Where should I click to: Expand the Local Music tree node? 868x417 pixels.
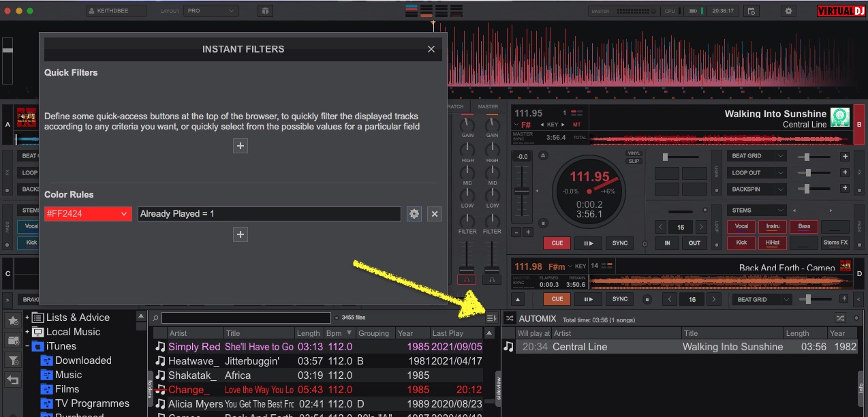[28, 332]
